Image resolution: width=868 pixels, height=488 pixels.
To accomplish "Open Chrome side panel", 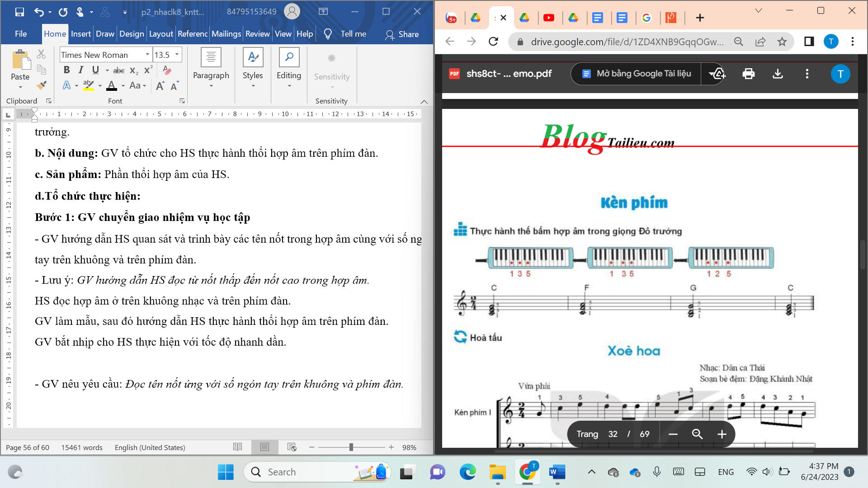I will click(x=809, y=42).
